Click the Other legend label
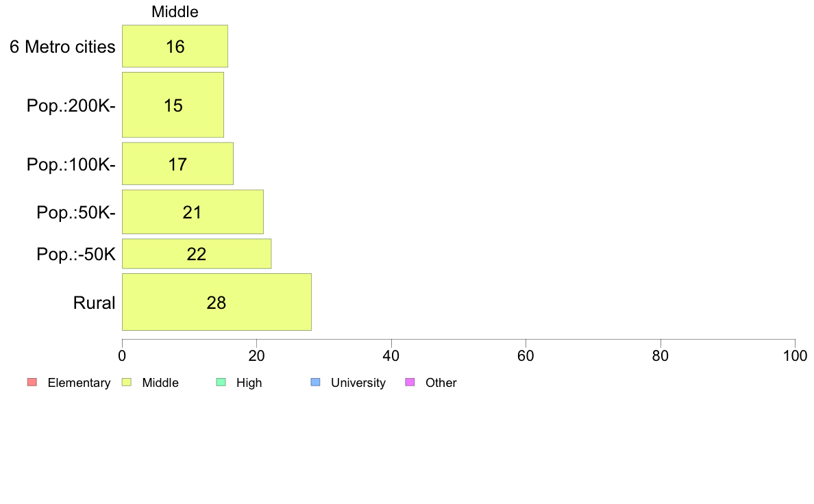The image size is (814, 504). (x=441, y=383)
